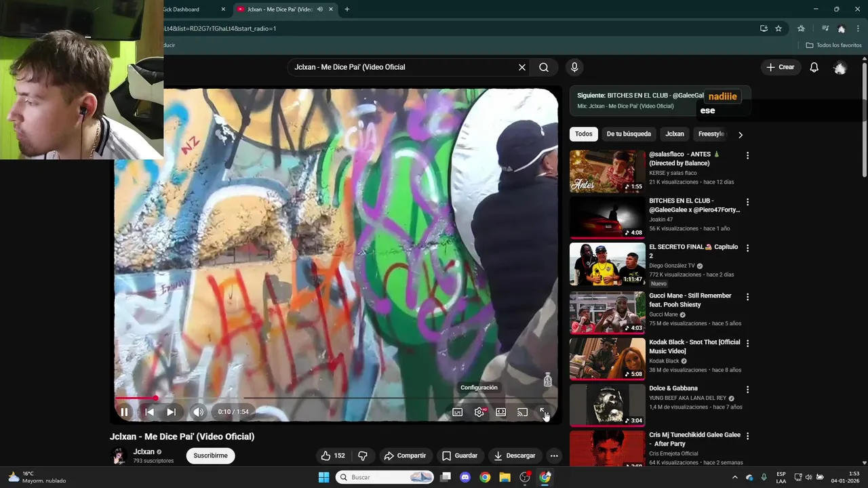Open the Jclxan channel name link
The height and width of the screenshot is (488, 868).
[x=143, y=451]
